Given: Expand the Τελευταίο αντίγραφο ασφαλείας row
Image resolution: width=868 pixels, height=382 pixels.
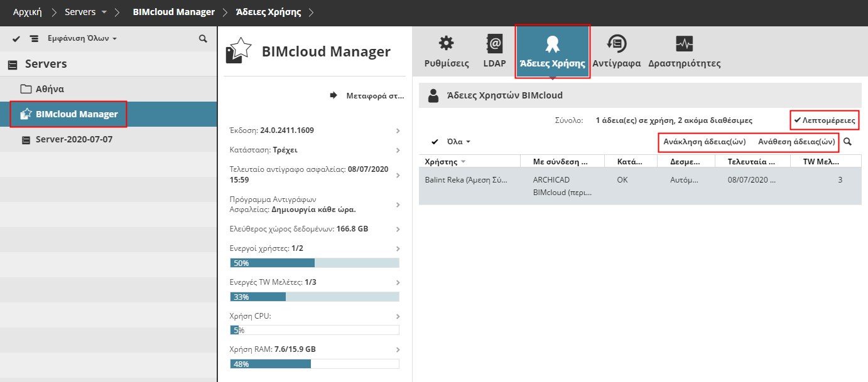Looking at the screenshot, I should pyautogui.click(x=398, y=175).
